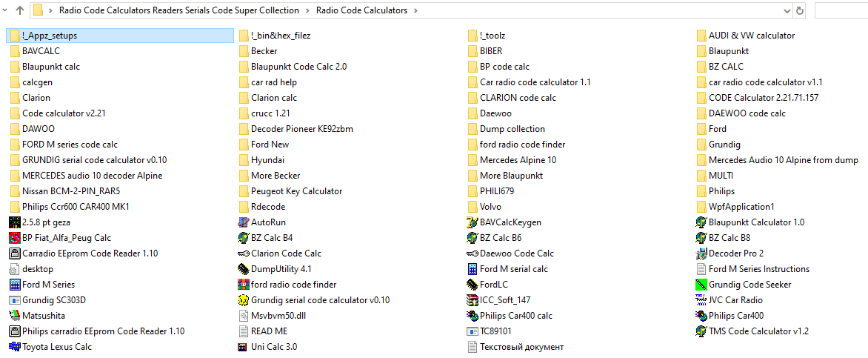The height and width of the screenshot is (358, 868).
Task: Select the ICC_Soft_147 archive icon
Action: click(473, 299)
